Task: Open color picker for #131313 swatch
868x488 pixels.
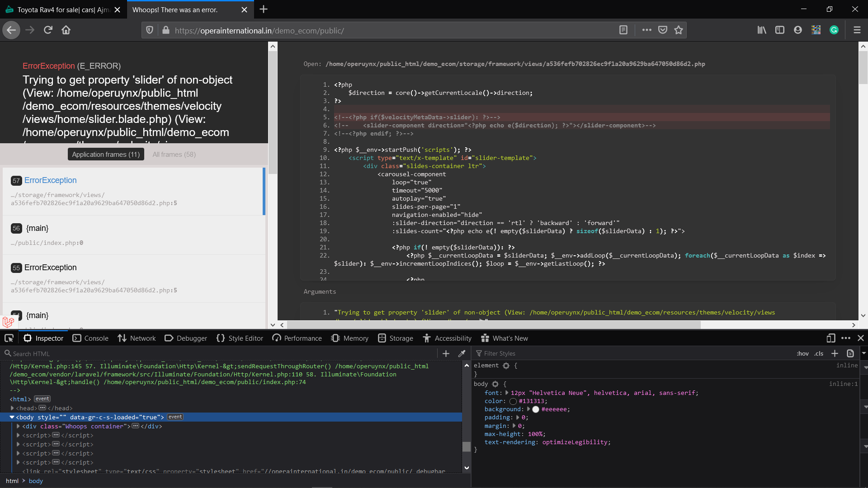Action: pos(513,401)
